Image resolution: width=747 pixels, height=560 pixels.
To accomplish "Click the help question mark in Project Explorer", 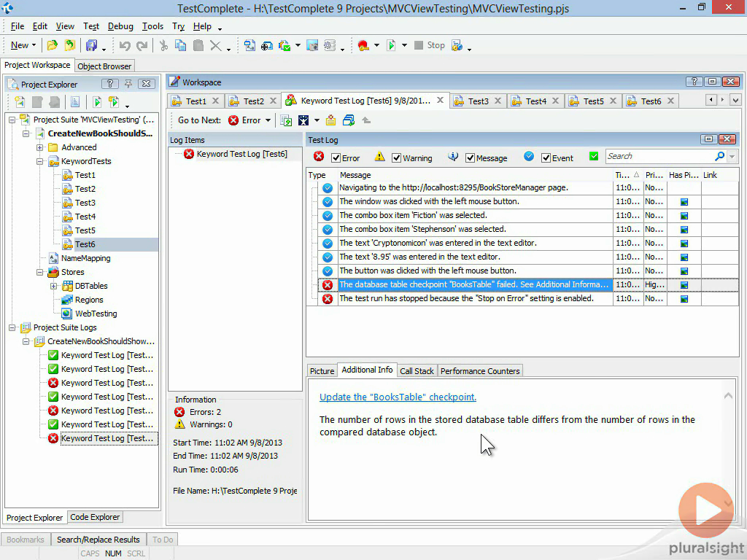I will pos(110,84).
